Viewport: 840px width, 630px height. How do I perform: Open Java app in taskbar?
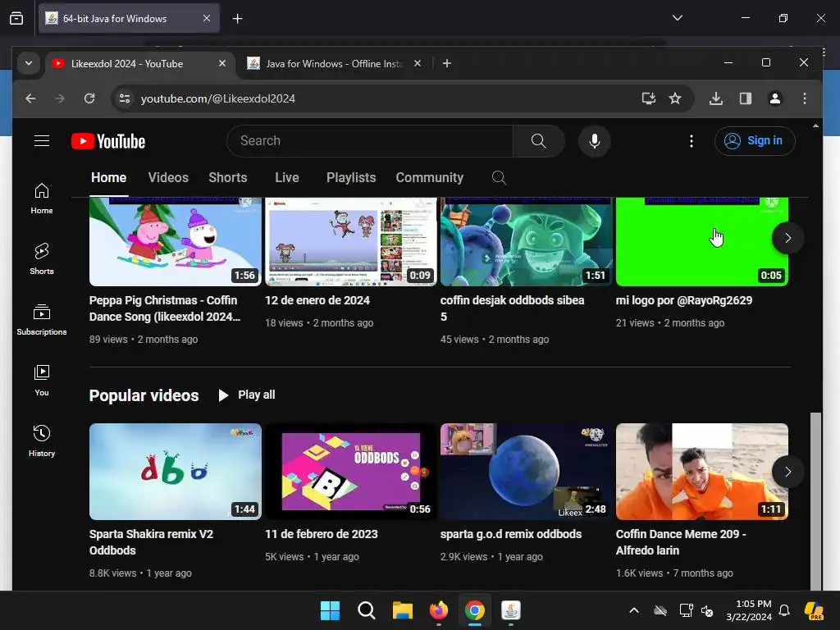510,610
